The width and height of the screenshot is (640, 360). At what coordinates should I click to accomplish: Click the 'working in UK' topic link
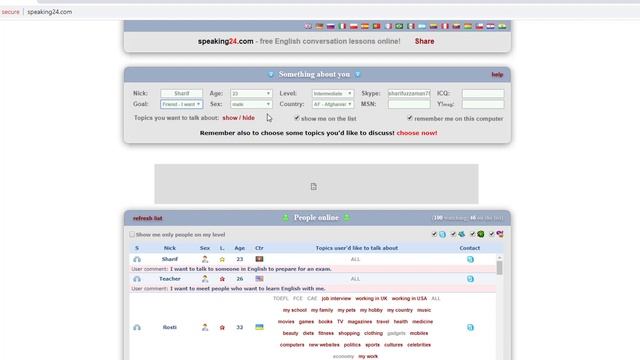click(x=371, y=298)
